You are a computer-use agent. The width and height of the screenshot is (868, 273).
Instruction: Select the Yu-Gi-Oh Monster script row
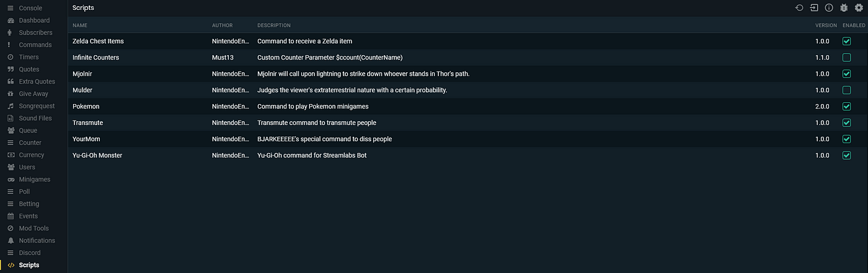click(x=467, y=155)
